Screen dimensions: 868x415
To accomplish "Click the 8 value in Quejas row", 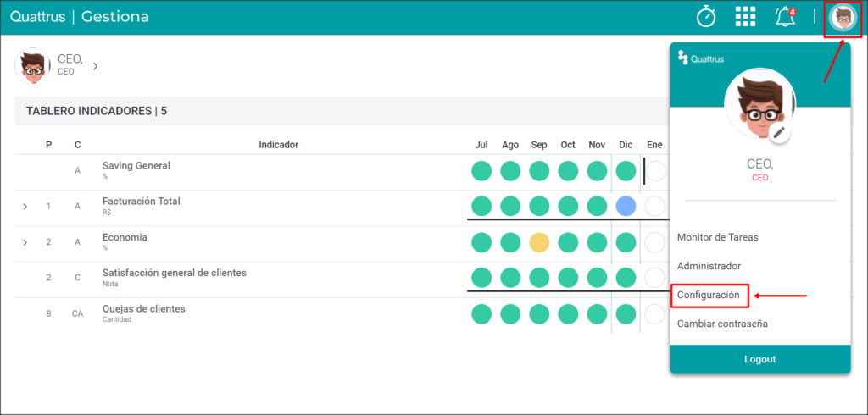I will point(48,313).
